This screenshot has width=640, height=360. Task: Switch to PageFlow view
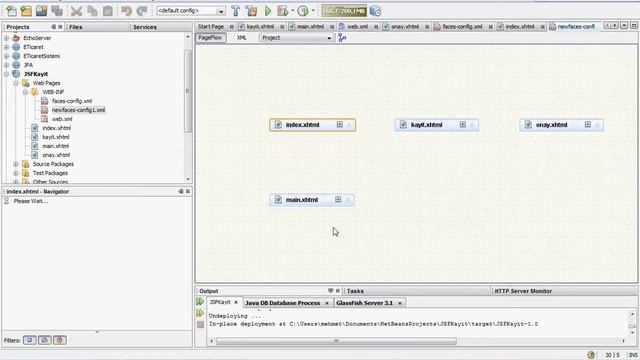tap(210, 38)
